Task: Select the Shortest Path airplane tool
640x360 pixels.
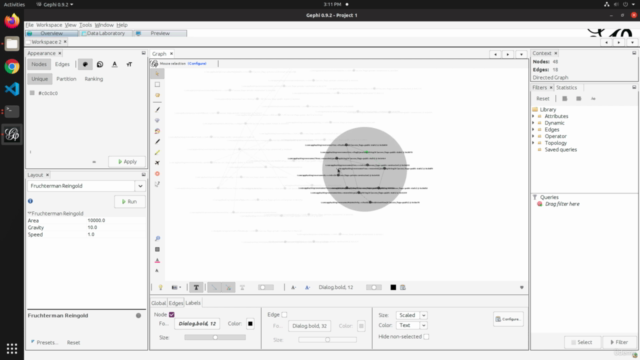Action: point(157,163)
